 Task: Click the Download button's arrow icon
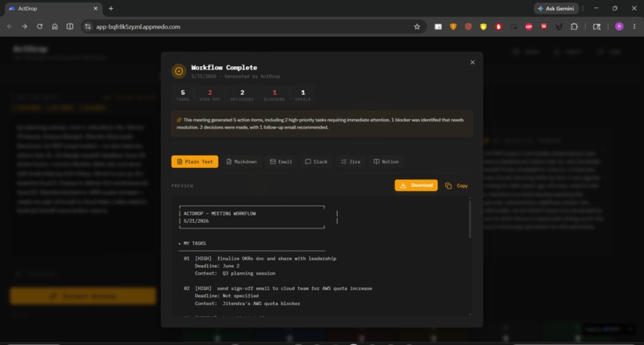point(403,185)
